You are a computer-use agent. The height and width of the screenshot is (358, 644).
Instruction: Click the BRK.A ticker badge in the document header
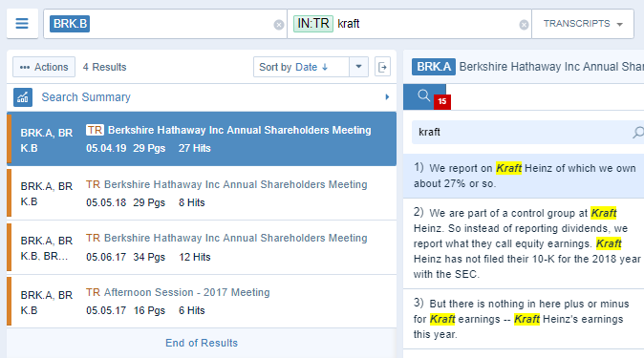434,67
